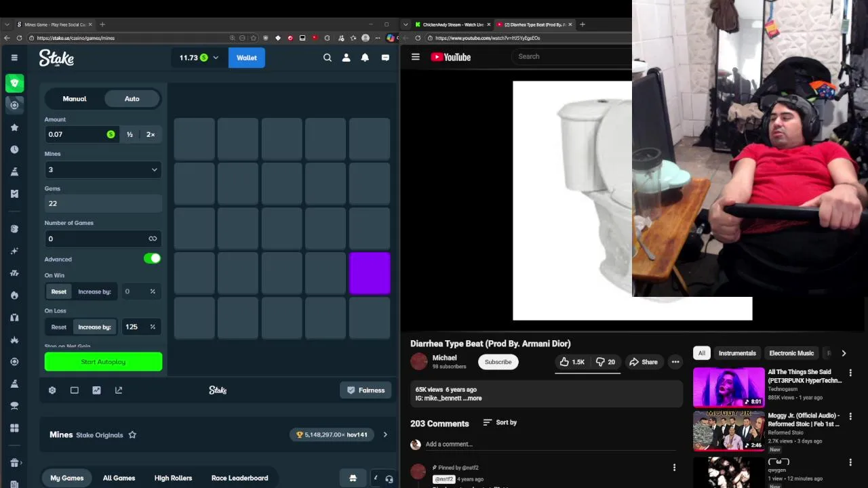The image size is (868, 488).
Task: Reload the Stake browser page
Action: click(x=19, y=38)
